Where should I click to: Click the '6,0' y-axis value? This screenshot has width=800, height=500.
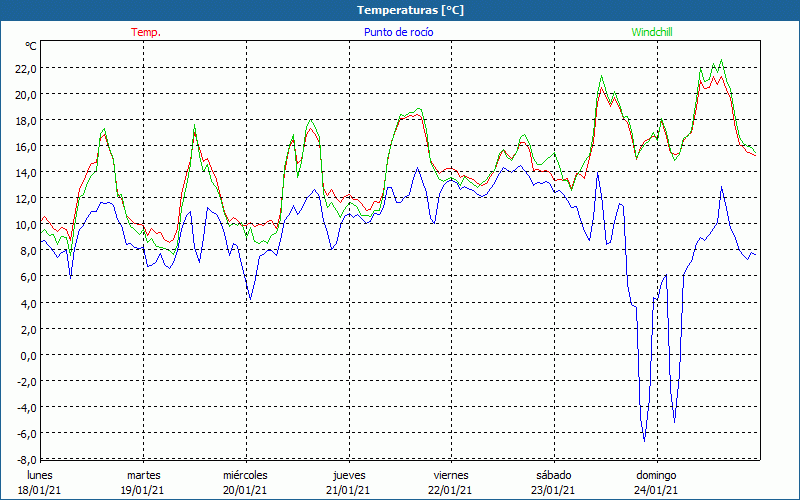coord(29,277)
